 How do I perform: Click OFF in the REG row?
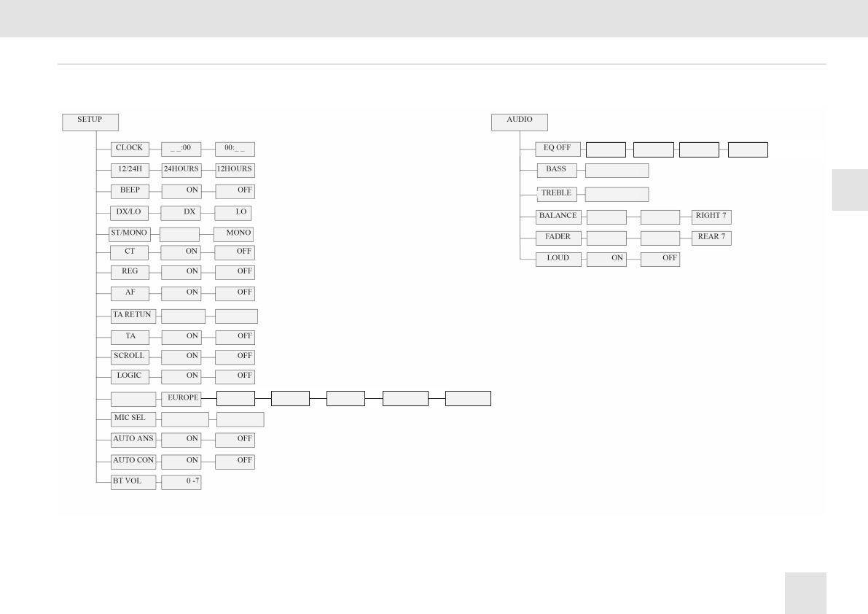pos(235,273)
